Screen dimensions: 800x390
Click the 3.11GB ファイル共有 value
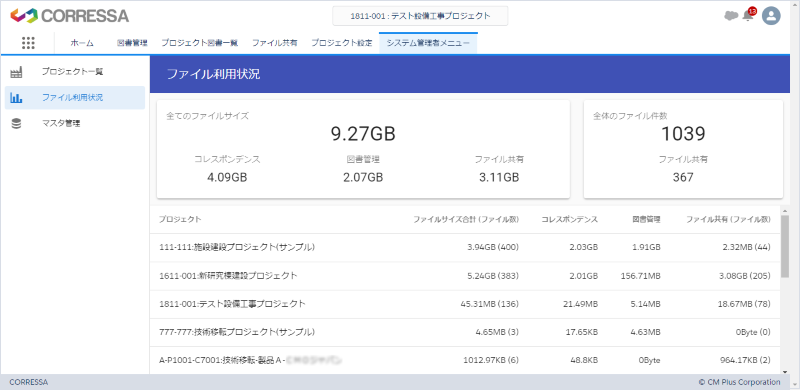point(498,178)
